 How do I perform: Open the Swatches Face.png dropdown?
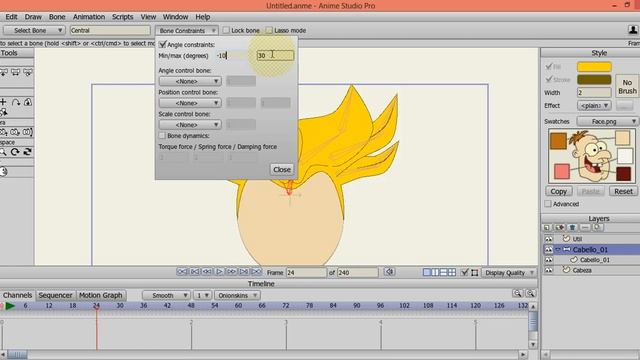click(x=607, y=121)
